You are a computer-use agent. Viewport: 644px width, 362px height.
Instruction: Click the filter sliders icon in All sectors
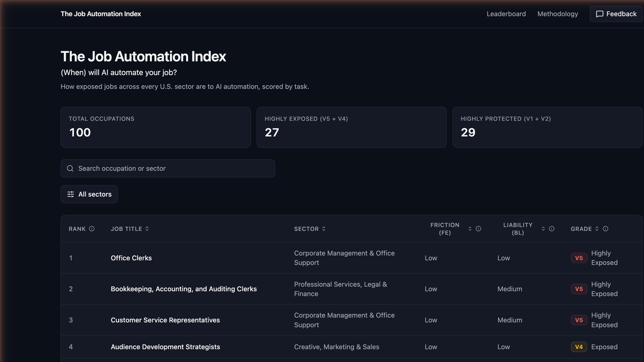(70, 194)
